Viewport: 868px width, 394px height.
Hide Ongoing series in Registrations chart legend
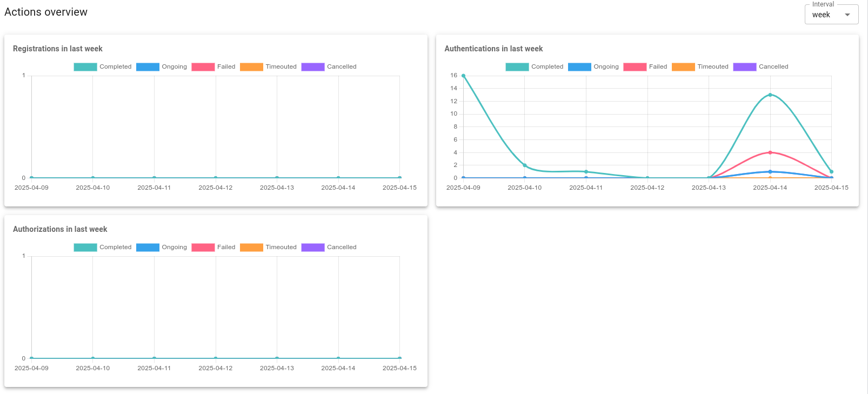pyautogui.click(x=148, y=67)
